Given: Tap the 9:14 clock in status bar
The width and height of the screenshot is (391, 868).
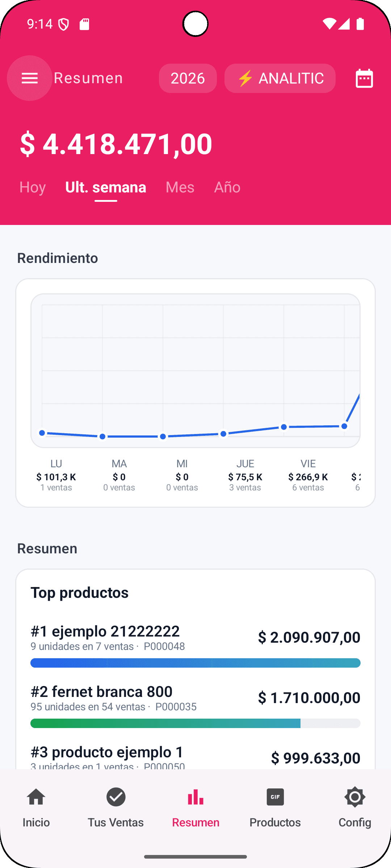Looking at the screenshot, I should [40, 24].
